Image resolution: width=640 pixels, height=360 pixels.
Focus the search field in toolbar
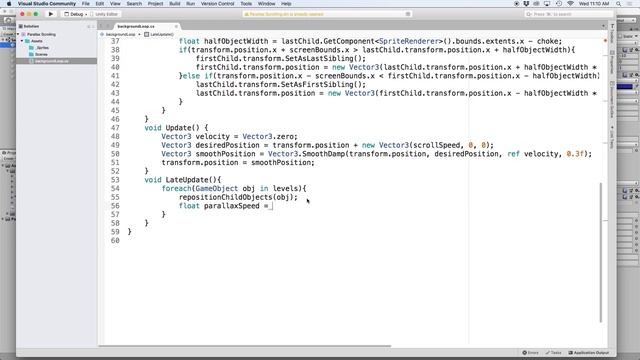(568, 14)
